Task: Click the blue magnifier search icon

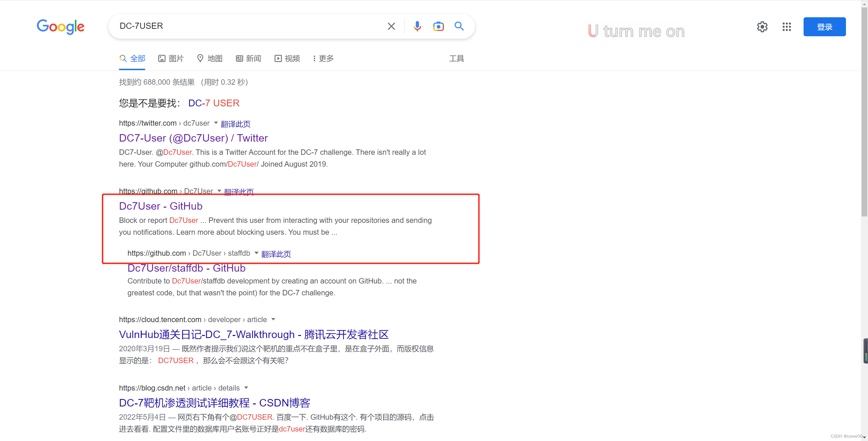Action: (459, 26)
